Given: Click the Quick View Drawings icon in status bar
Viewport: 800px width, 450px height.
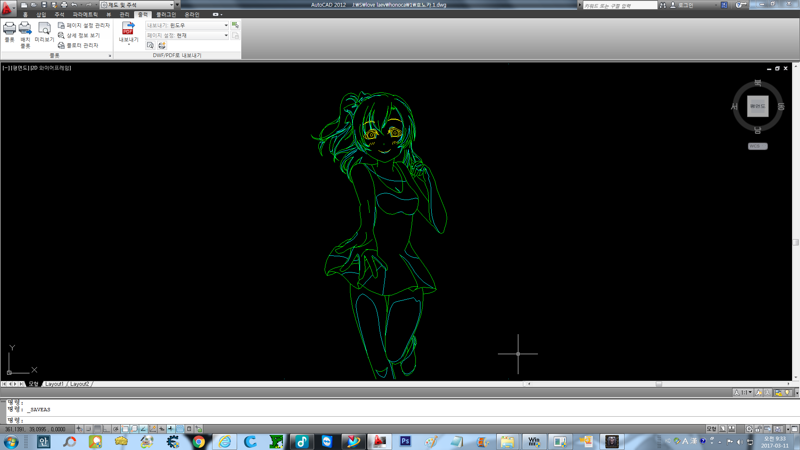Looking at the screenshot, I should (732, 429).
